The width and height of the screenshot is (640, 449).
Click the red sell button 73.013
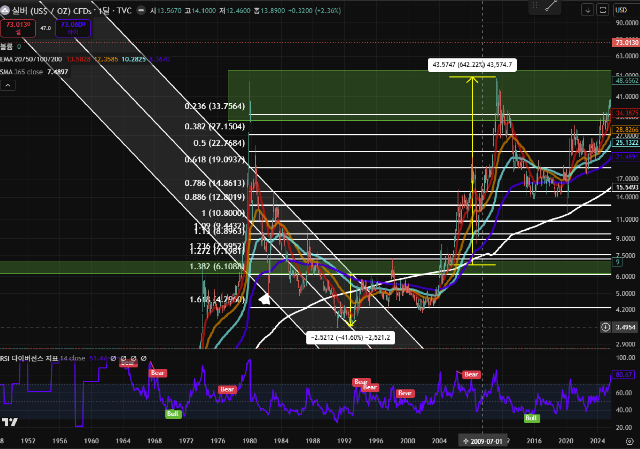point(18,28)
